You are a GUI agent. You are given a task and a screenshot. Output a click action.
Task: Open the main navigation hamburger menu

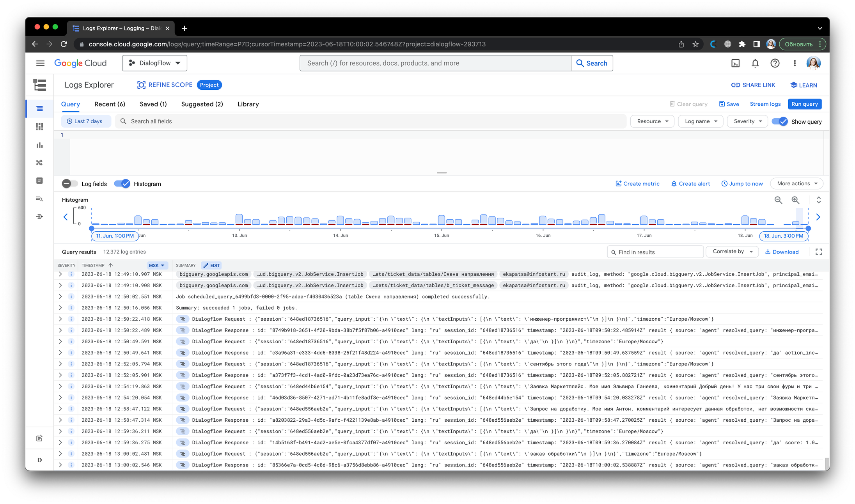[x=40, y=63]
